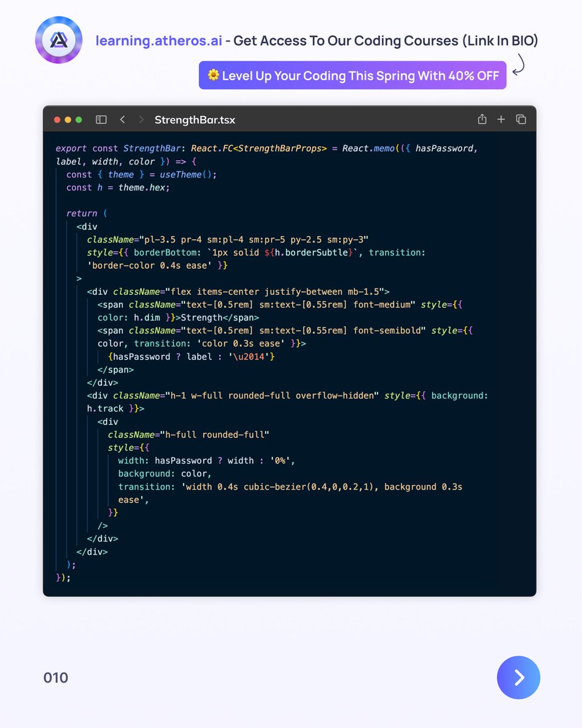
Task: Click "h-1 w-full rounded-full overflow-hidden" string
Action: (x=271, y=396)
